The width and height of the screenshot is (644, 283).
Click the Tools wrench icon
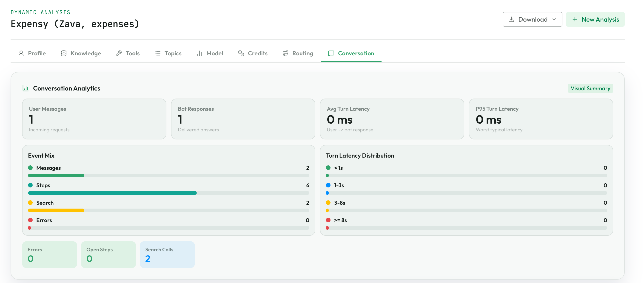click(x=119, y=53)
